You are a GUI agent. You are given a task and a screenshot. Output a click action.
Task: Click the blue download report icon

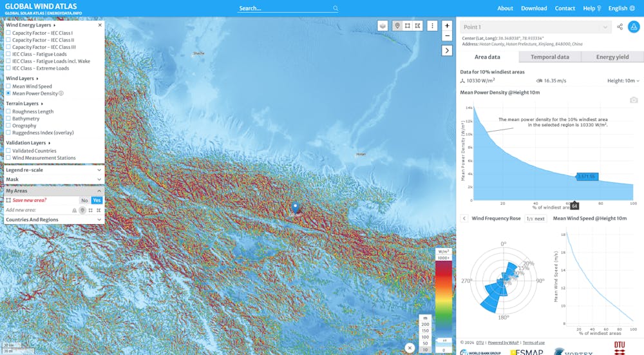point(634,26)
